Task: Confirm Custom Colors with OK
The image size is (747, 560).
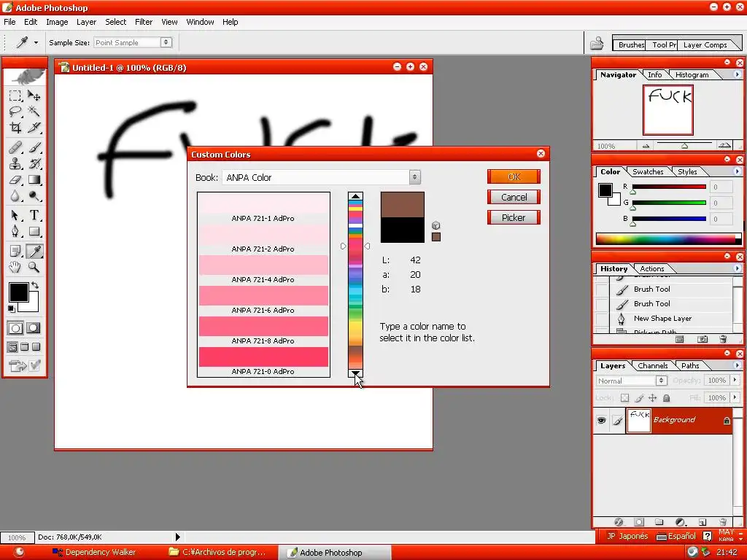Action: click(x=514, y=176)
